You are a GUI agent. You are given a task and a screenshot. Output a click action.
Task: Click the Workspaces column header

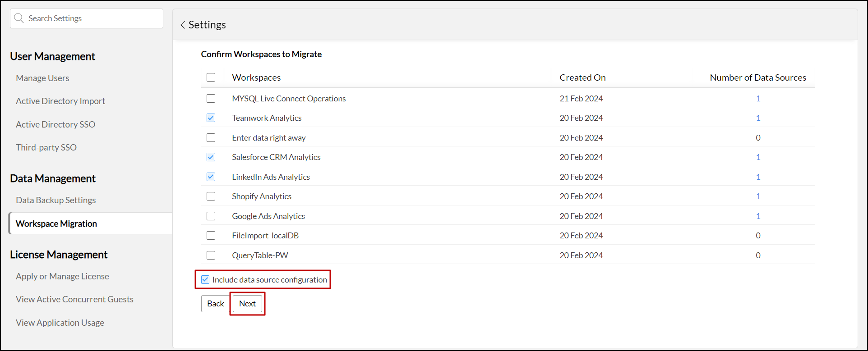(x=256, y=77)
